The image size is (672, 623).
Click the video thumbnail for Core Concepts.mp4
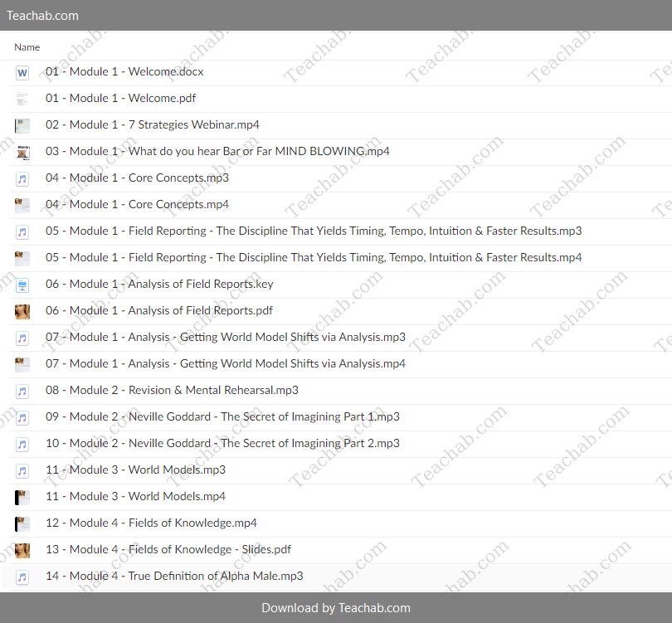(22, 205)
